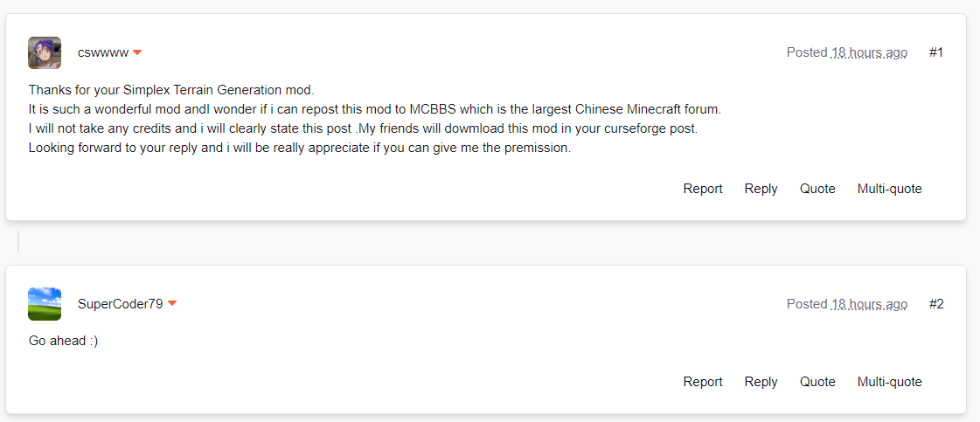Report SuperCoder79's Go ahead reply
Image resolution: width=980 pixels, height=422 pixels.
[x=703, y=382]
